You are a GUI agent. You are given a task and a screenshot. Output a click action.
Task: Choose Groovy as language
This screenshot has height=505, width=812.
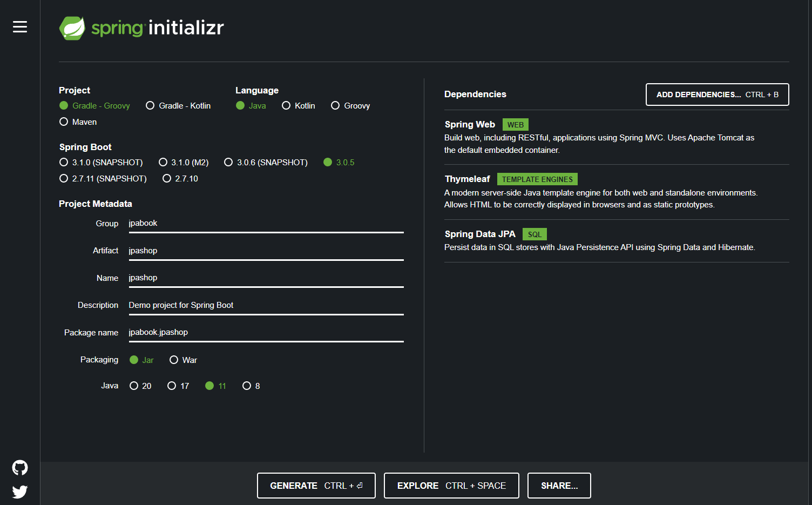[350, 106]
